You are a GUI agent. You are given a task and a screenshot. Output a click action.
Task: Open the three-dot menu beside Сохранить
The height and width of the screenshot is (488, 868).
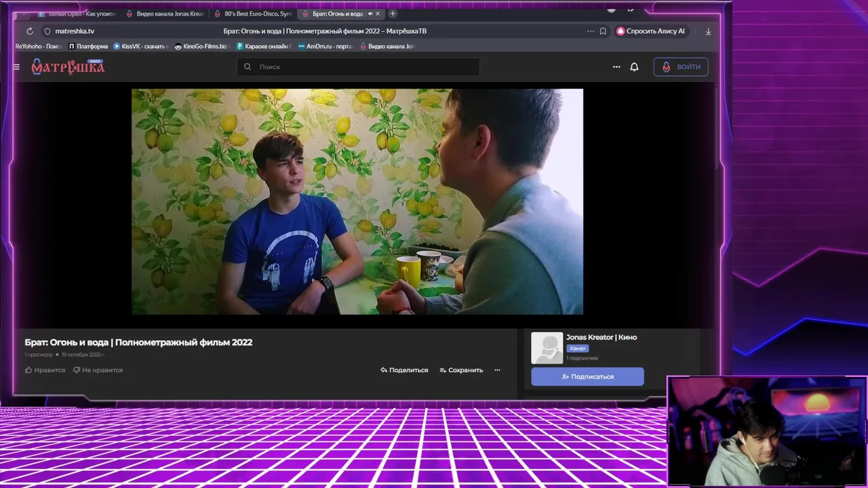[x=497, y=370]
